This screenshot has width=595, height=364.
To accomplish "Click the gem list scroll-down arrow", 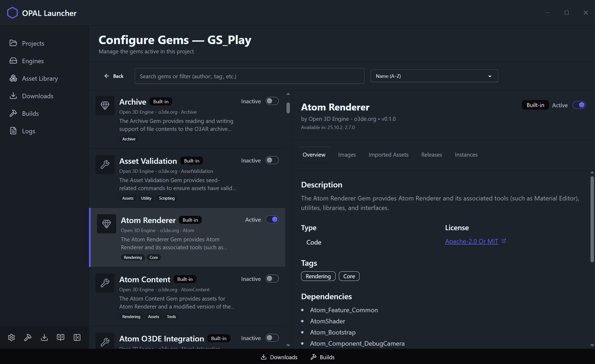I will tap(288, 345).
